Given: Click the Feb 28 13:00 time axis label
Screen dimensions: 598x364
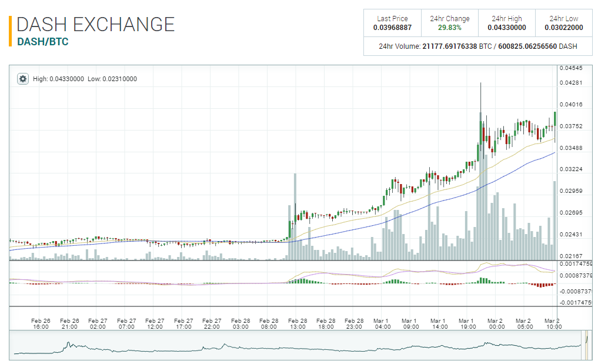Looking at the screenshot, I should [298, 323].
